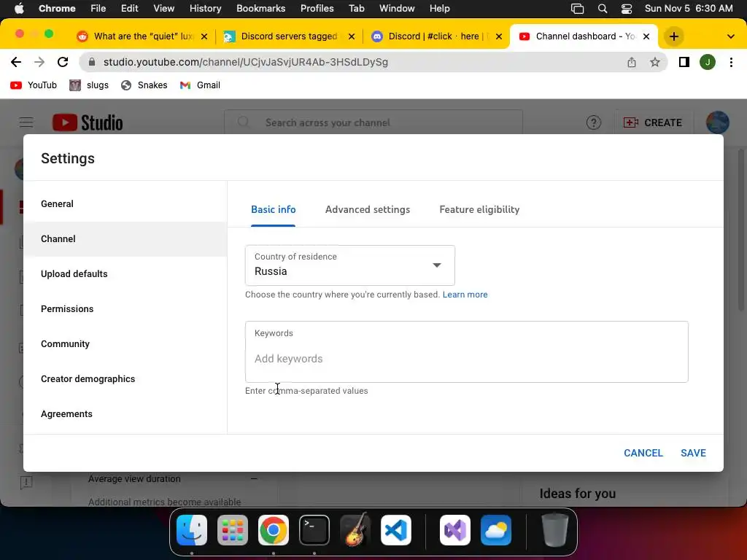
Task: Open the Snakes bookmark
Action: click(144, 85)
